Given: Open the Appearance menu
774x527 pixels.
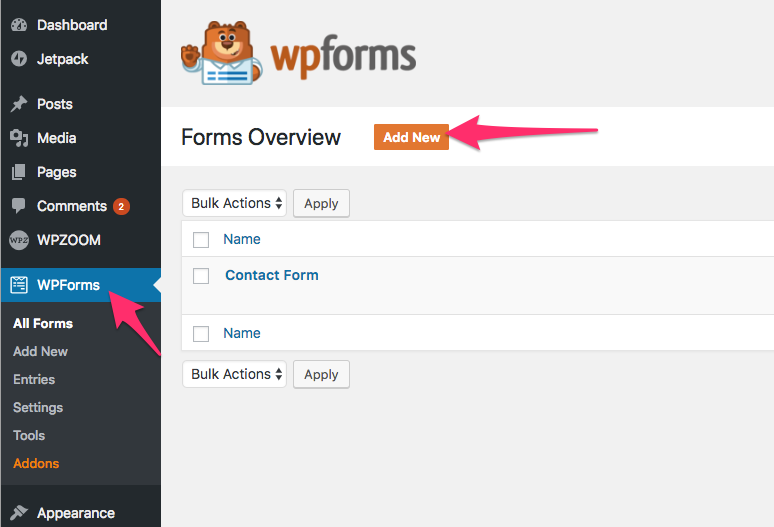Looking at the screenshot, I should [x=76, y=513].
